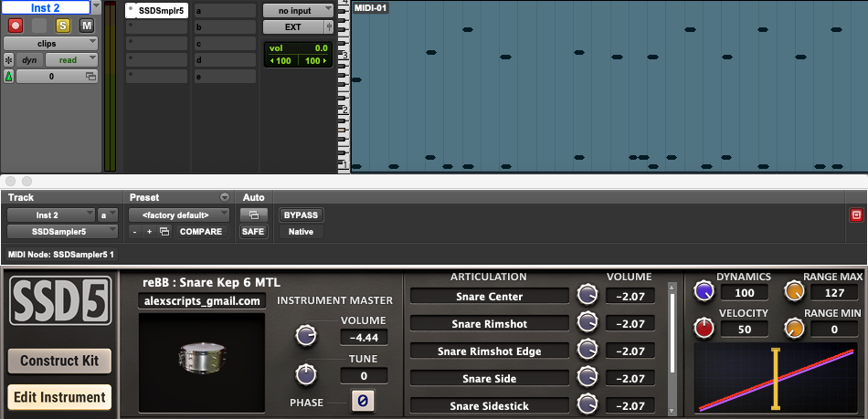Screen dimensions: 868x419
Task: Open the track name dropdown arrow
Action: click(96, 7)
